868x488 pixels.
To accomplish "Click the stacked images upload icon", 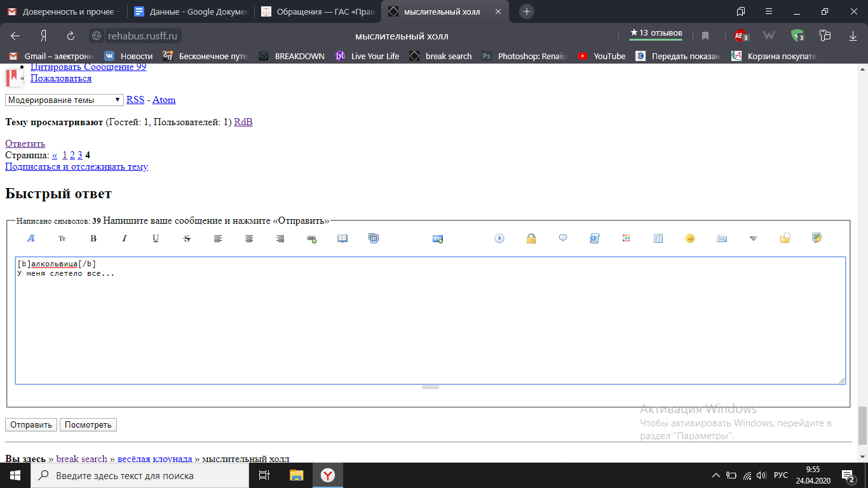I will 374,238.
